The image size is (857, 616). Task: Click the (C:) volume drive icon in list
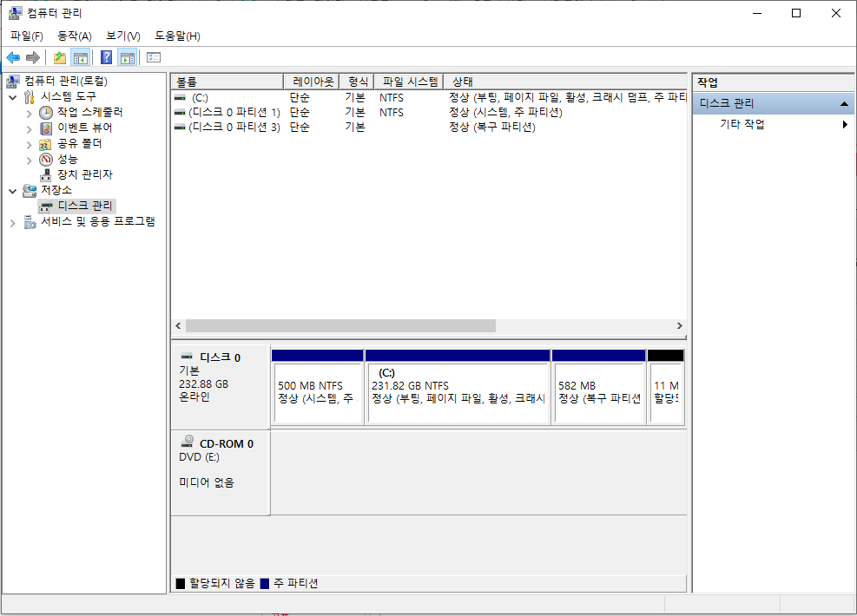click(x=180, y=98)
